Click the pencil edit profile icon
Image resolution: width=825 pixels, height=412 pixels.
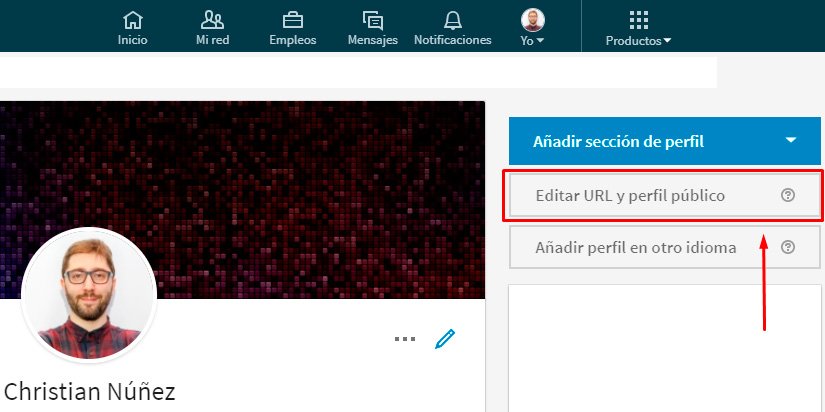445,339
